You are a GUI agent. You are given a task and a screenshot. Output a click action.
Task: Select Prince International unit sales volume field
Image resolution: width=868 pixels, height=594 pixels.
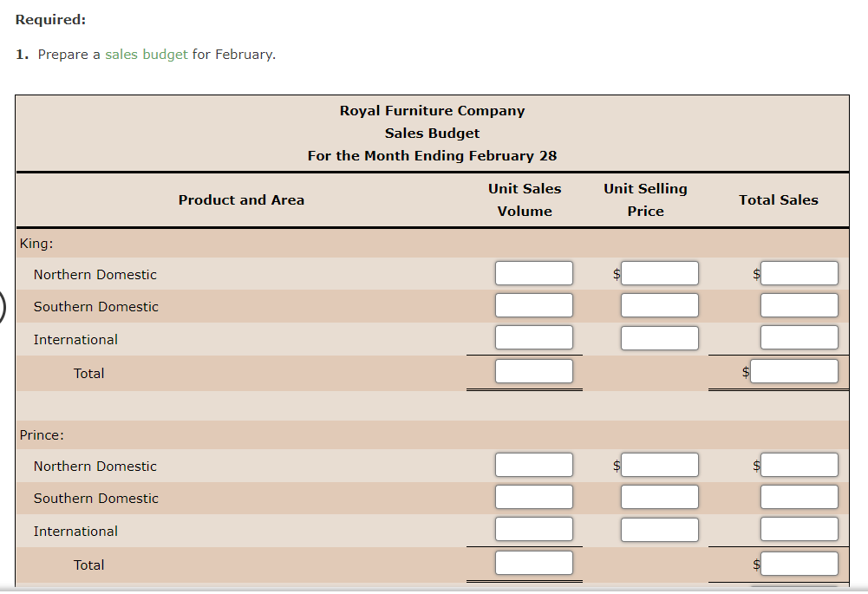533,530
